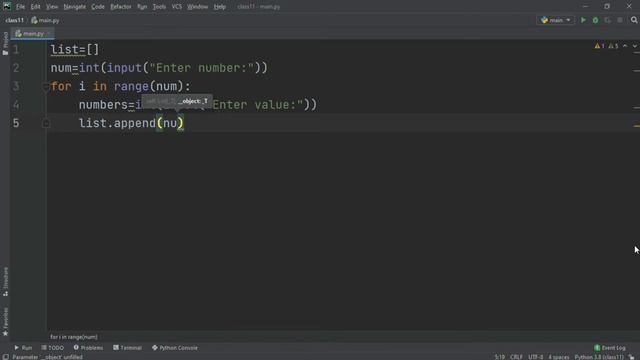Image resolution: width=640 pixels, height=360 pixels.
Task: Open the VCS menu
Action: (177, 7)
